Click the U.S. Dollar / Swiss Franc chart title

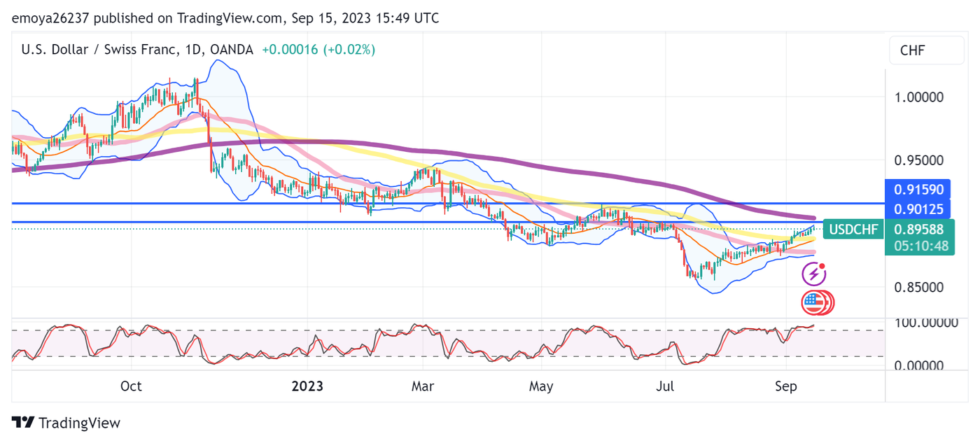point(136,50)
